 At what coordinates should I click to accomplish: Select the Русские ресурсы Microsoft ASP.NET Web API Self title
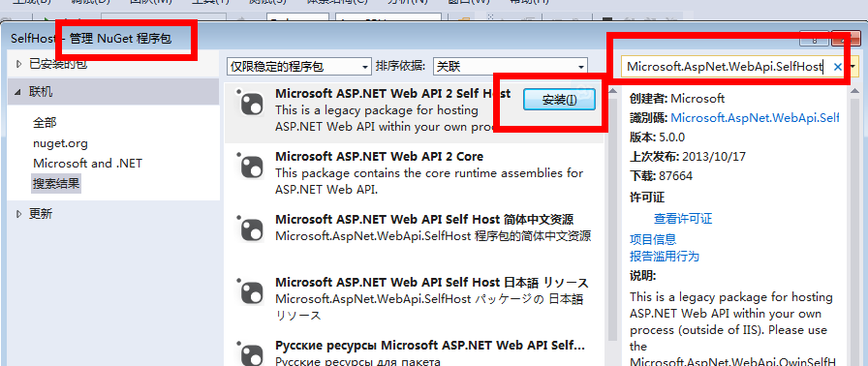pyautogui.click(x=430, y=346)
